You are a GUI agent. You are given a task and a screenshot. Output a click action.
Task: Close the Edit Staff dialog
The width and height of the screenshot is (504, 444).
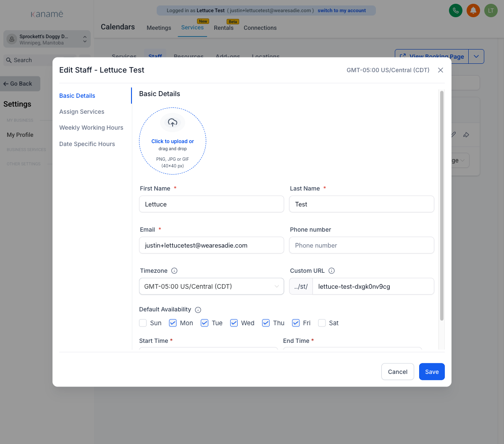point(441,70)
